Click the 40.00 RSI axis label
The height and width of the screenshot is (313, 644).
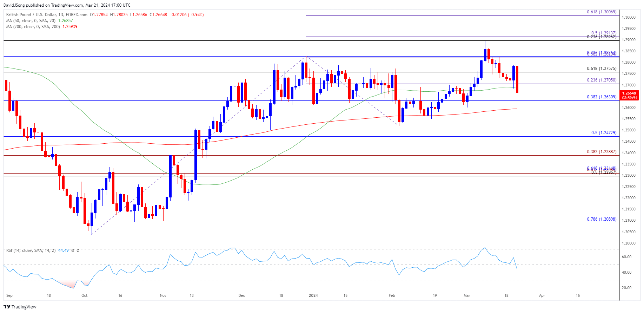tap(627, 272)
